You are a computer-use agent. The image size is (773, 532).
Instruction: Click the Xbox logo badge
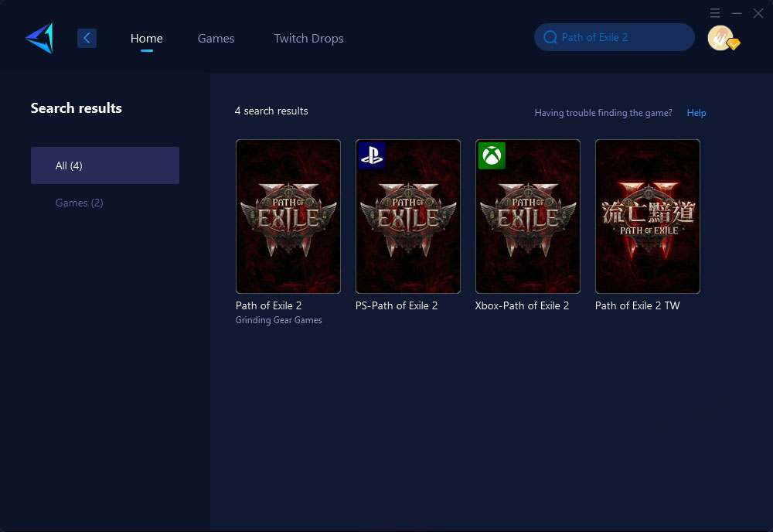click(x=491, y=155)
